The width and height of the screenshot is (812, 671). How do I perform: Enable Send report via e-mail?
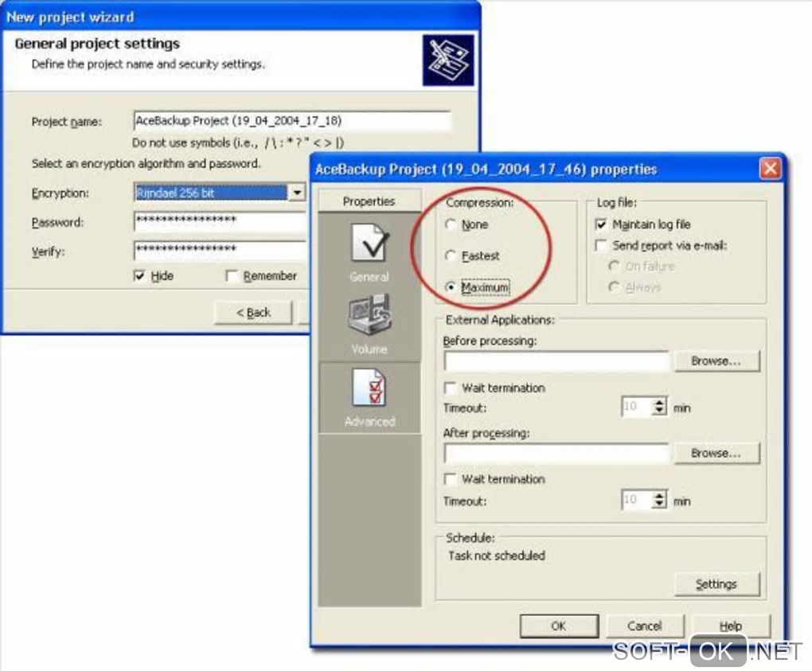click(x=601, y=245)
